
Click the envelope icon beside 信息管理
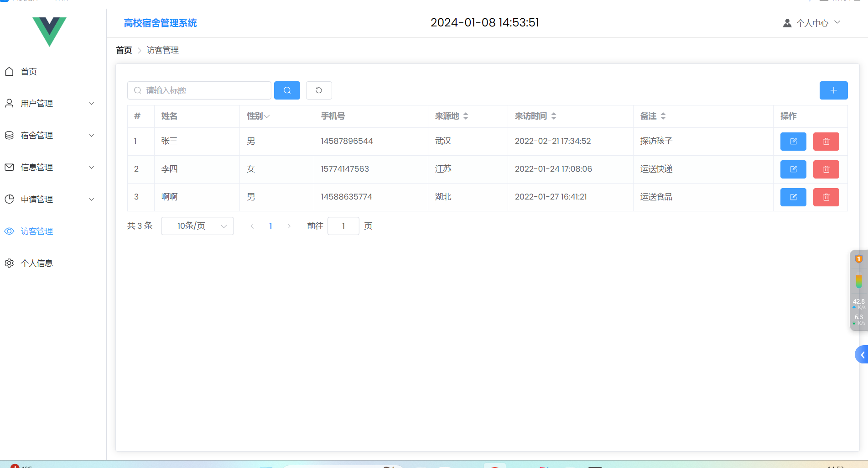coord(9,167)
